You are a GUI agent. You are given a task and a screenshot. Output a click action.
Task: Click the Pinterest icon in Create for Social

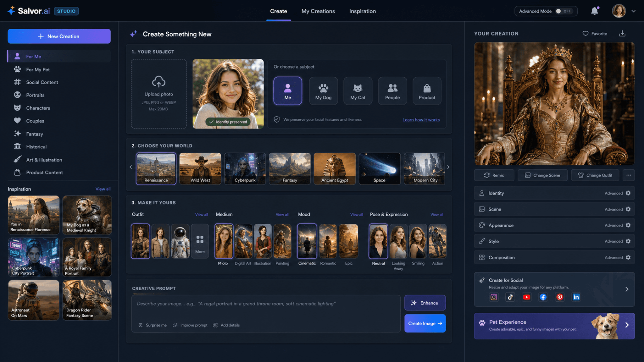[x=560, y=297]
